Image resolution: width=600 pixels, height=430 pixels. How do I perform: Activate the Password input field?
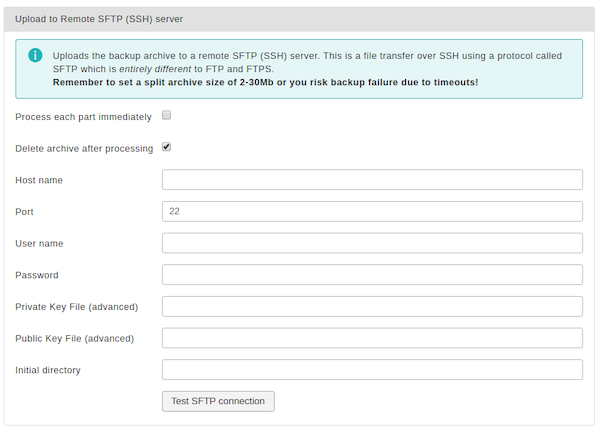coord(372,275)
